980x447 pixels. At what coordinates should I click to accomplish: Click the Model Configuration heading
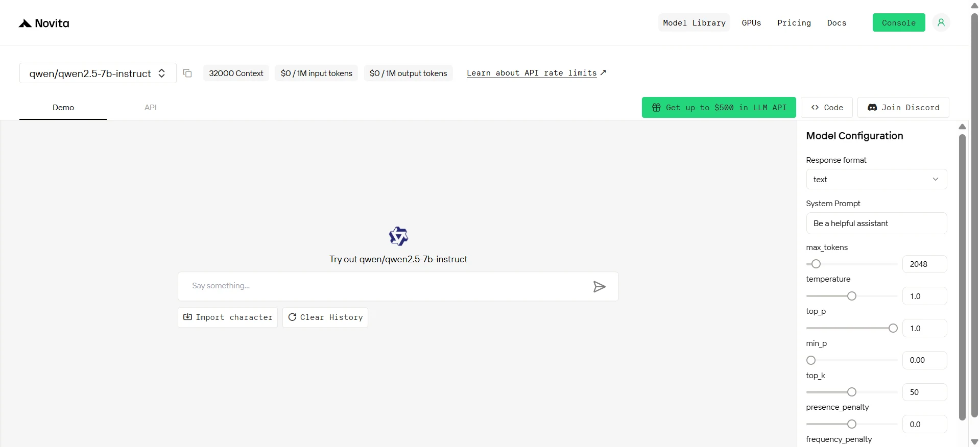(854, 136)
